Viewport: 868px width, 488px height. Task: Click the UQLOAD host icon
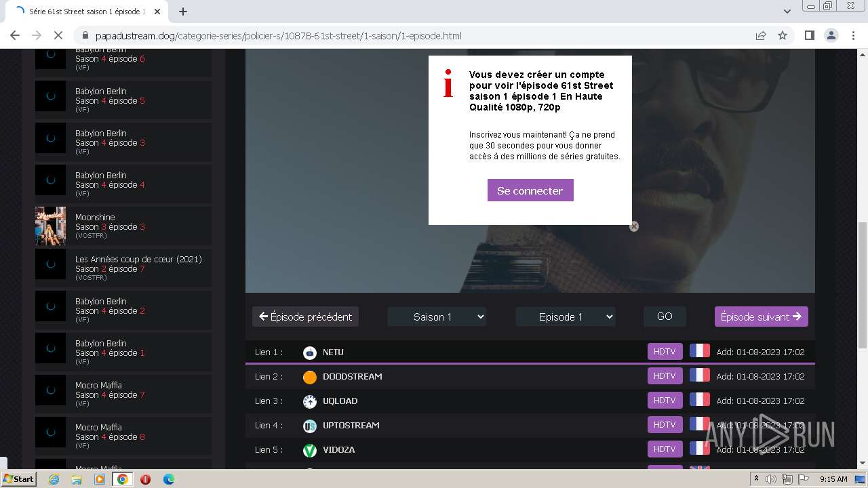(309, 401)
